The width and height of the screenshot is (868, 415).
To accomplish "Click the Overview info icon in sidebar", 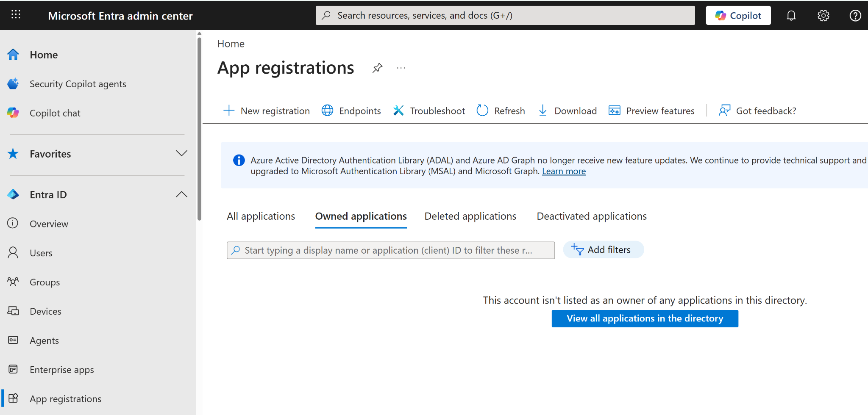I will (x=13, y=223).
